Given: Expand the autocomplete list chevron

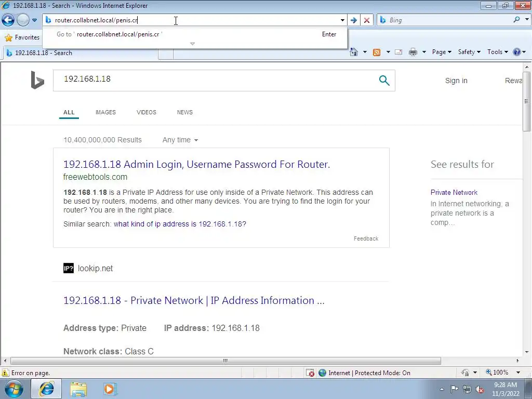Looking at the screenshot, I should 192,44.
